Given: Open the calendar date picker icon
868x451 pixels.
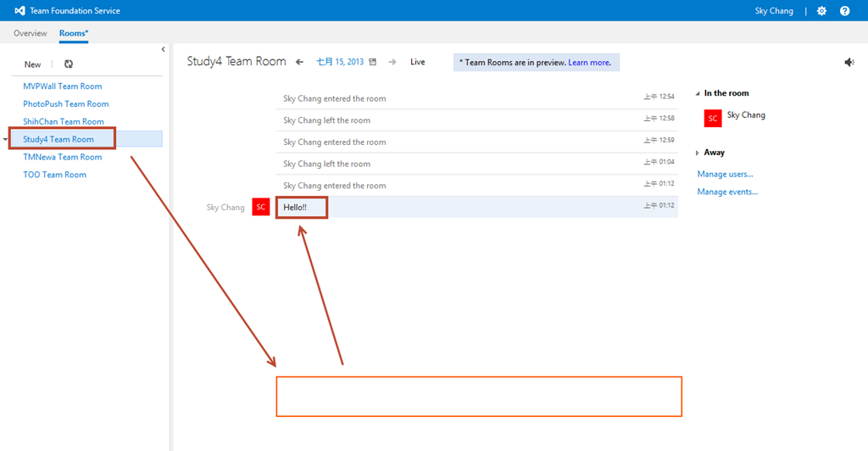Looking at the screenshot, I should 373,62.
